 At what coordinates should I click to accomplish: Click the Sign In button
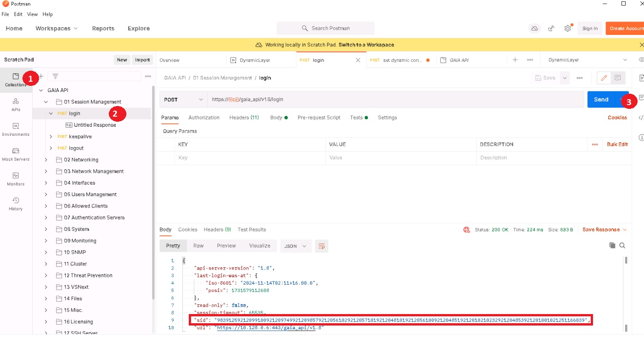click(590, 28)
